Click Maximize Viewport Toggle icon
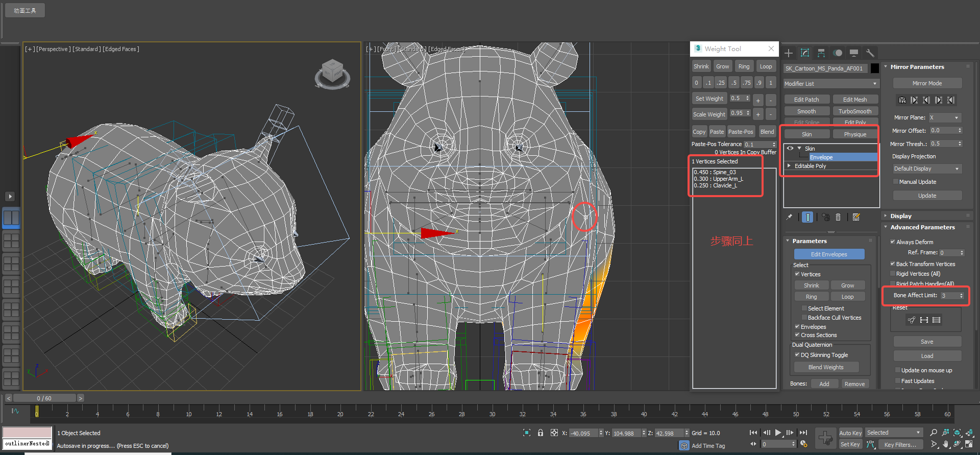 click(969, 444)
